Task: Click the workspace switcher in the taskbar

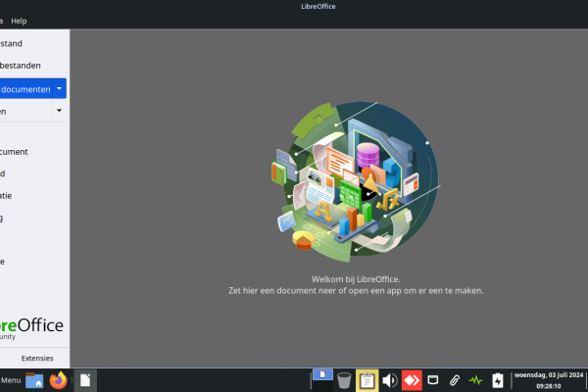Action: (321, 375)
